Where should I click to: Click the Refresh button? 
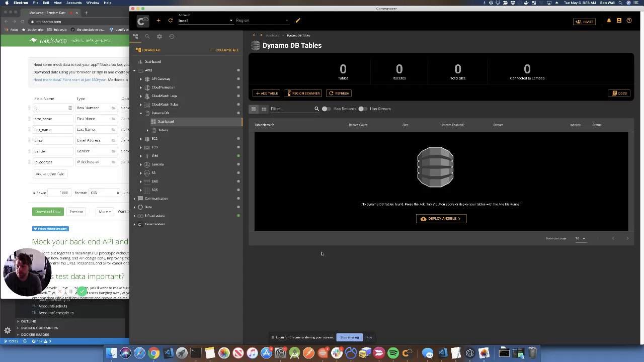coord(339,94)
